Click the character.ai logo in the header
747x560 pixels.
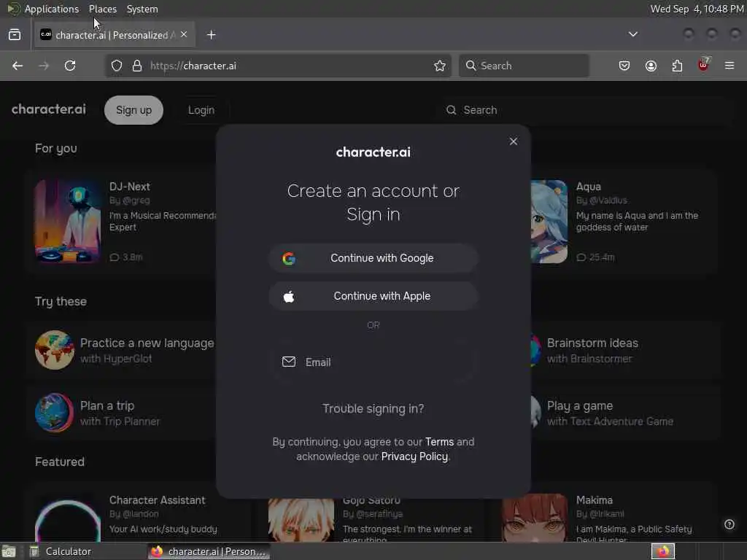pyautogui.click(x=49, y=109)
